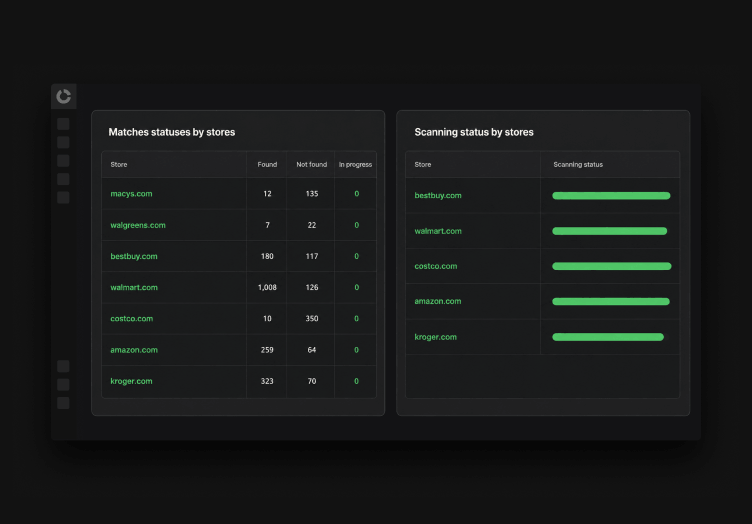Image resolution: width=752 pixels, height=524 pixels.
Task: Select kroger.com In progress value 0
Action: pyautogui.click(x=356, y=381)
